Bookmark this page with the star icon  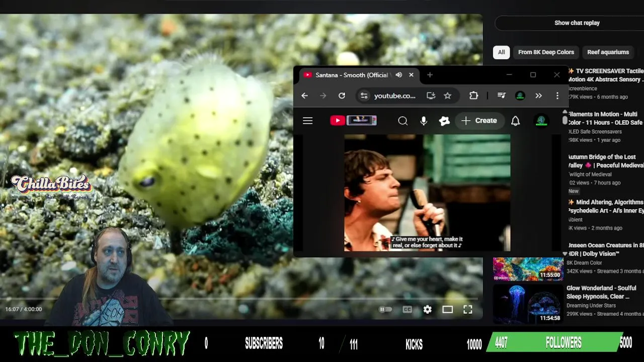[x=447, y=96]
